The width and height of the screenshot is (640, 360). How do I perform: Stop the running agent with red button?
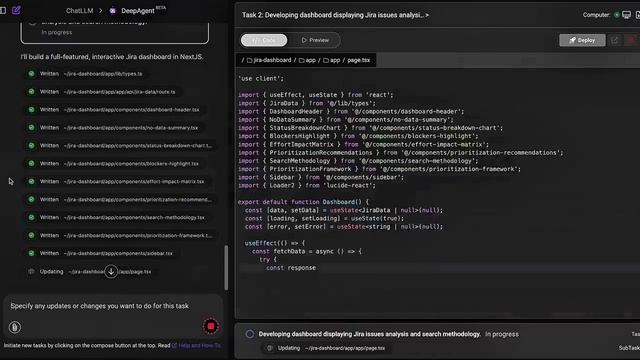(211, 326)
